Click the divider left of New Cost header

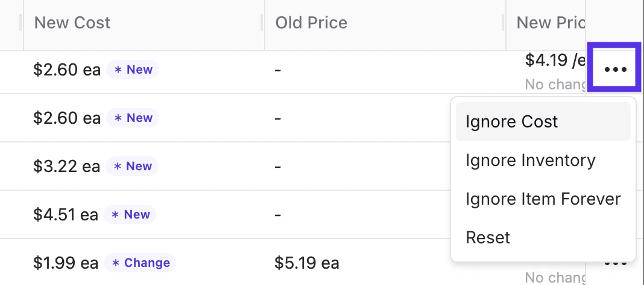tap(21, 23)
